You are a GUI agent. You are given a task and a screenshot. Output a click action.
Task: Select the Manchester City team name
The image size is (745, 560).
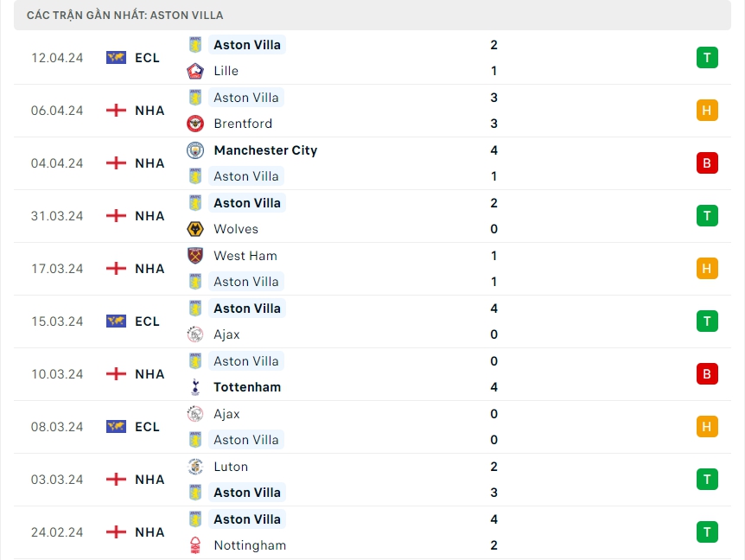[x=265, y=150]
